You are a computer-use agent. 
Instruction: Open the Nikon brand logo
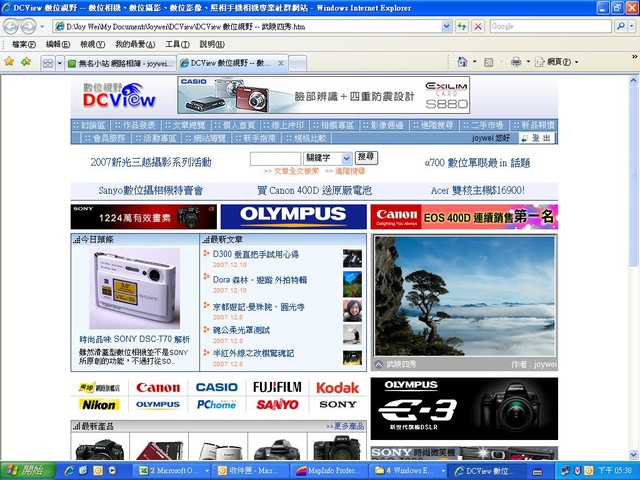99,405
